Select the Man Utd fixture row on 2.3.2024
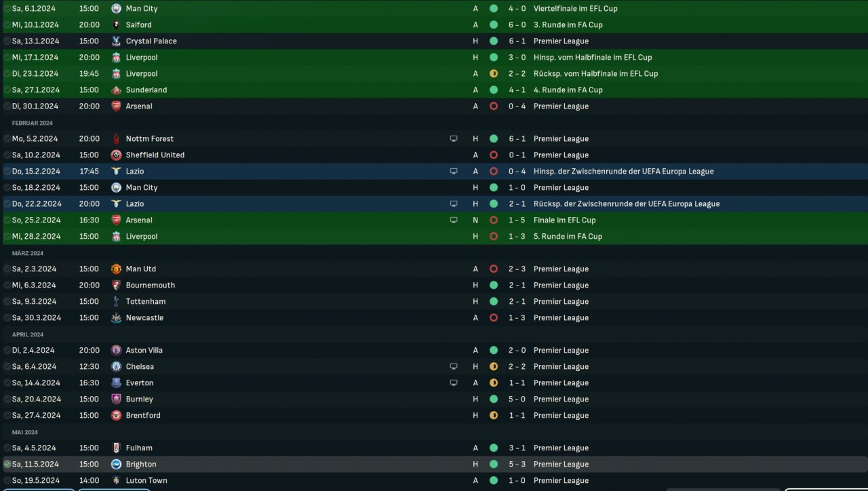Screen dimensions: 868x491 point(434,269)
